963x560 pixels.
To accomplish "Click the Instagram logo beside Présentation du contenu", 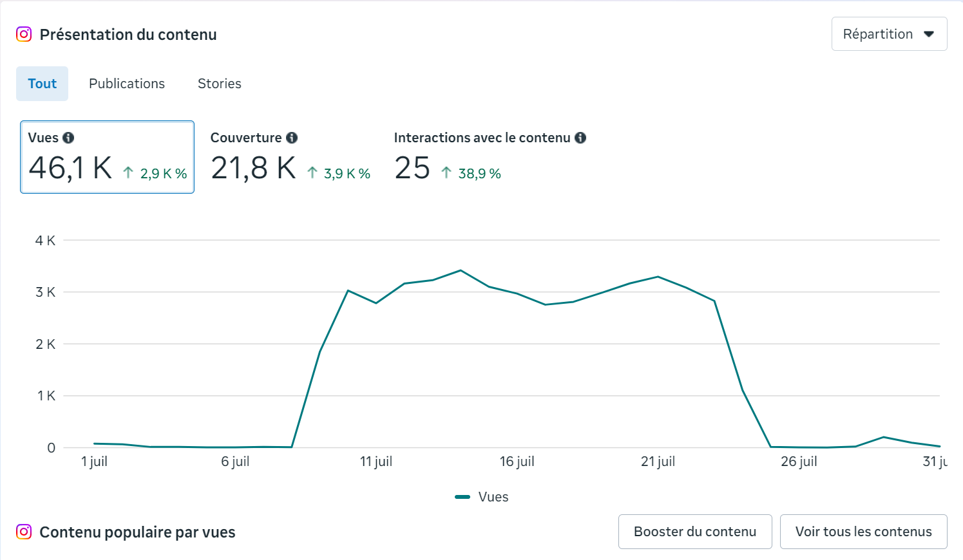I will (x=24, y=34).
